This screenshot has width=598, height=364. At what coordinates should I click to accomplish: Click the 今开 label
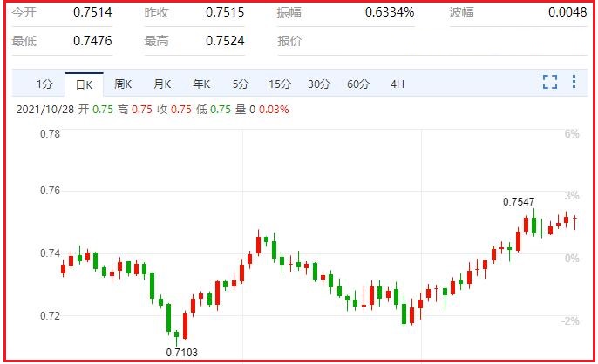24,12
